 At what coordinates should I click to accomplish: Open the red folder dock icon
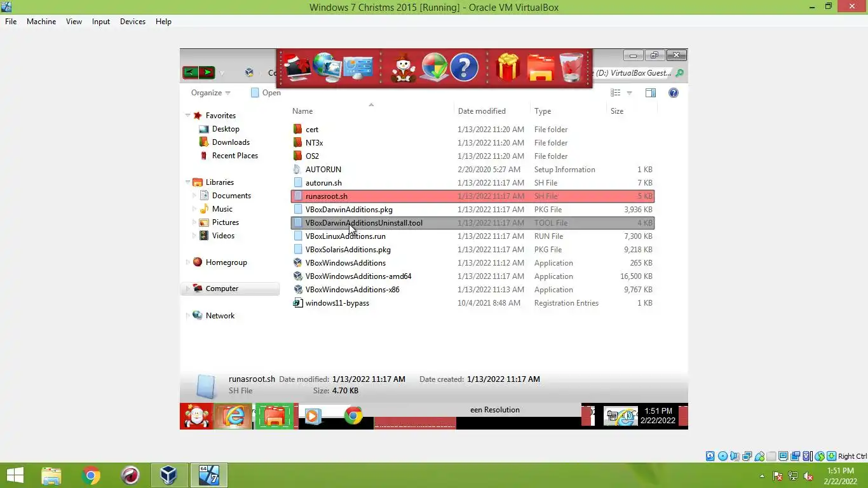(541, 68)
